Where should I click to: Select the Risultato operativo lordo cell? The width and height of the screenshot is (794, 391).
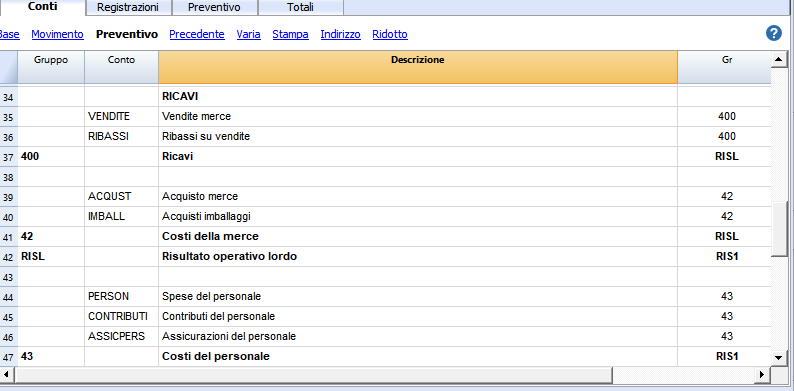(x=418, y=257)
